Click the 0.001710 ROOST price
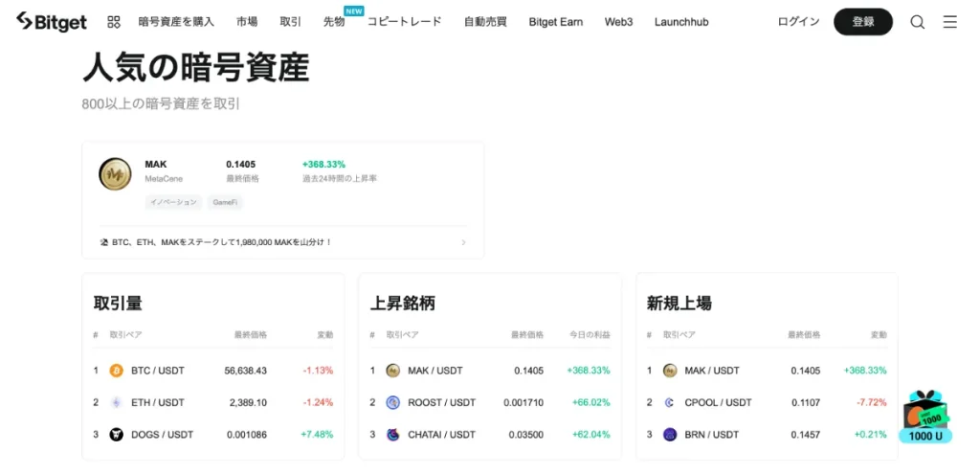 [523, 403]
